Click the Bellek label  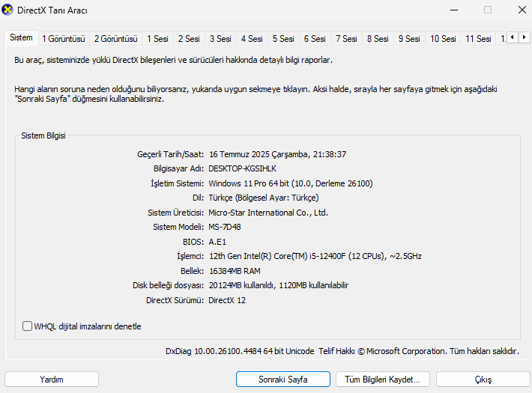(x=192, y=271)
